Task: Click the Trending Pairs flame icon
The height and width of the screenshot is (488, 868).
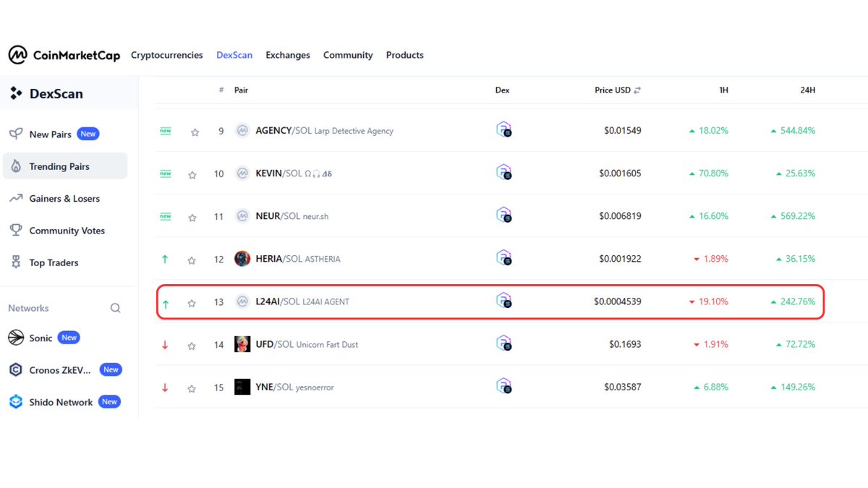Action: pyautogui.click(x=16, y=166)
